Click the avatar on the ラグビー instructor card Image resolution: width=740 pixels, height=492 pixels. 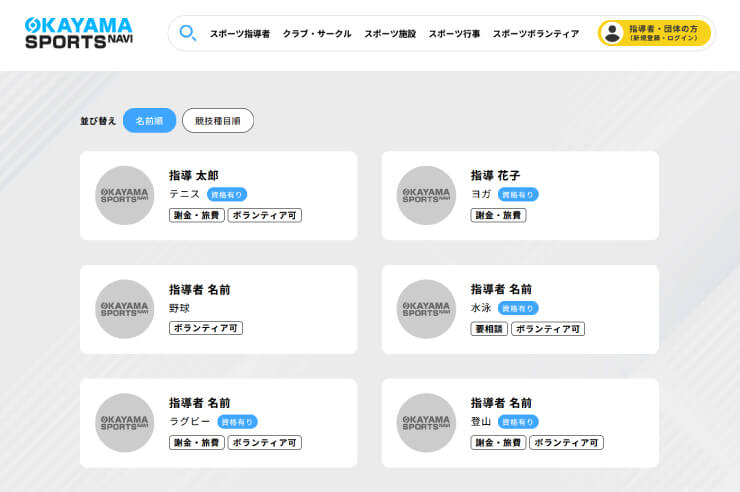124,423
